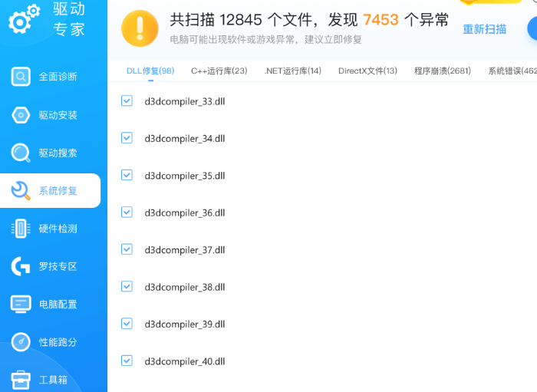The width and height of the screenshot is (537, 392).
Task: Open 电脑配置 label in sidebar
Action: (58, 304)
